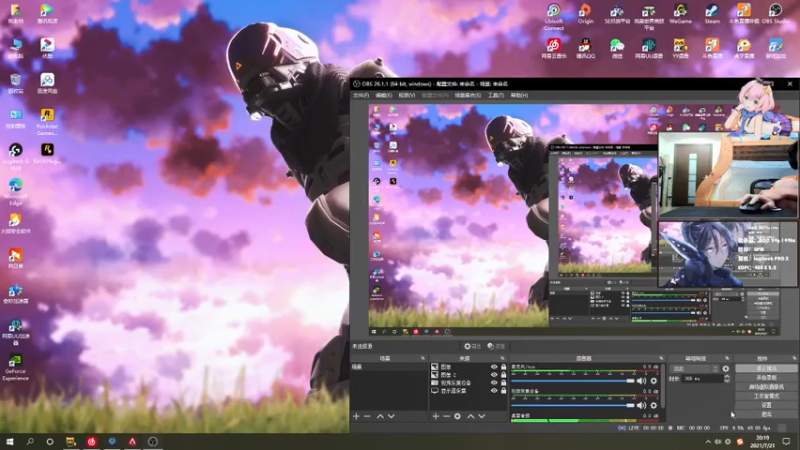Viewport: 800px width, 450px height.
Task: Open the 工具(T) menu in OBS
Action: pos(495,95)
